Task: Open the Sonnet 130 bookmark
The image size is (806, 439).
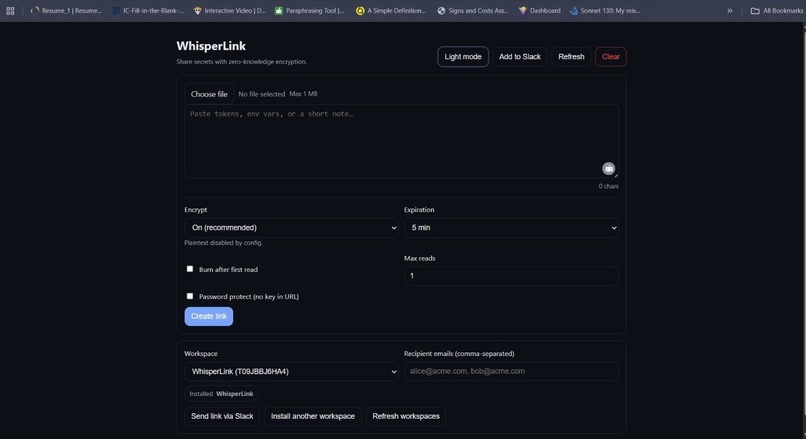Action: pos(605,10)
